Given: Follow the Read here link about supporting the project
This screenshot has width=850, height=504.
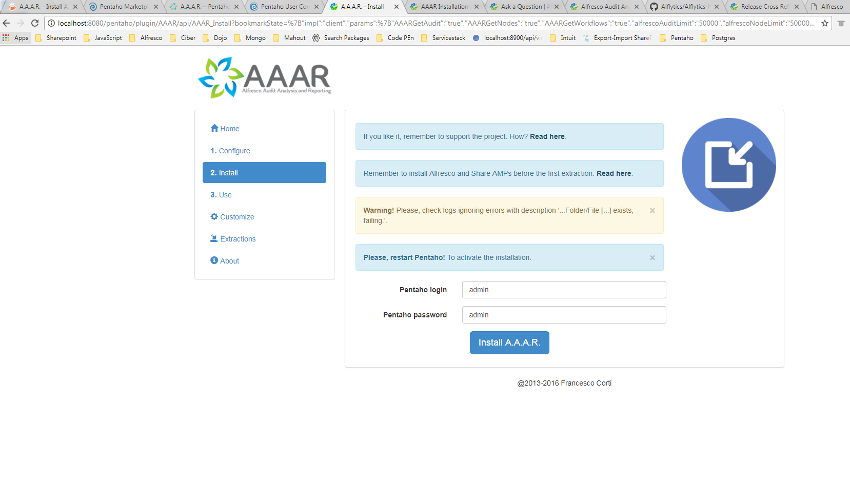Looking at the screenshot, I should (547, 136).
